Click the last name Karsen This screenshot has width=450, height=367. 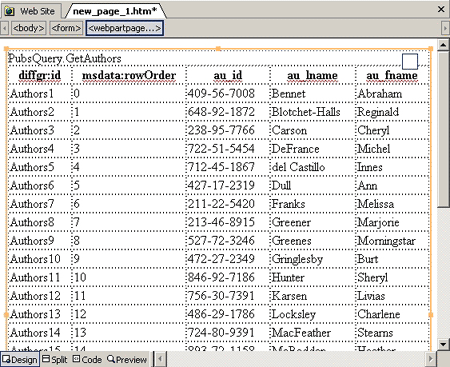click(289, 296)
